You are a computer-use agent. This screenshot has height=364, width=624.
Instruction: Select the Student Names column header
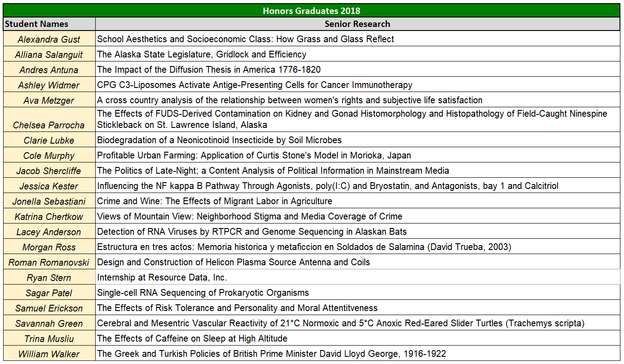pyautogui.click(x=47, y=24)
